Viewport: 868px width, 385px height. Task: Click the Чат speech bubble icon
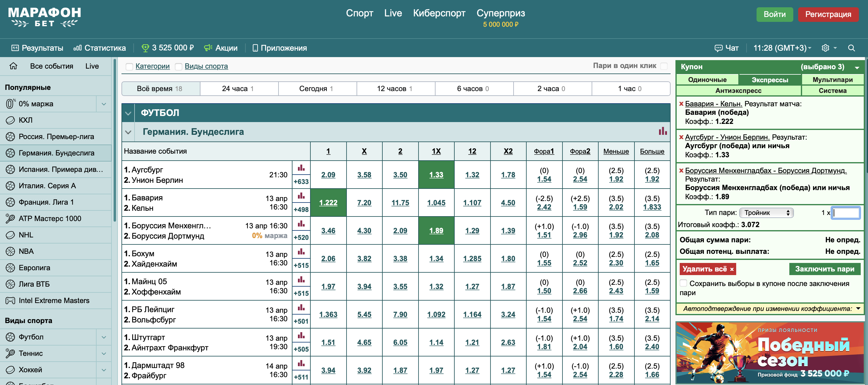(718, 48)
